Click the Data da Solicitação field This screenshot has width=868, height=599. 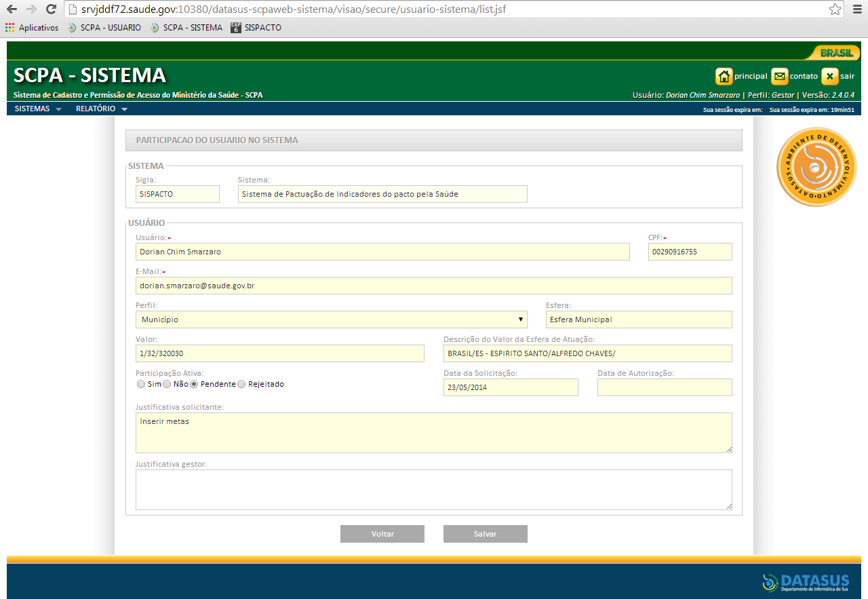[511, 387]
